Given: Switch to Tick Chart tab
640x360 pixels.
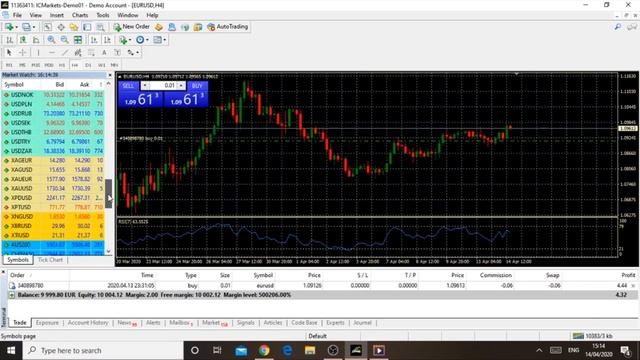Looking at the screenshot, I should coord(50,260).
